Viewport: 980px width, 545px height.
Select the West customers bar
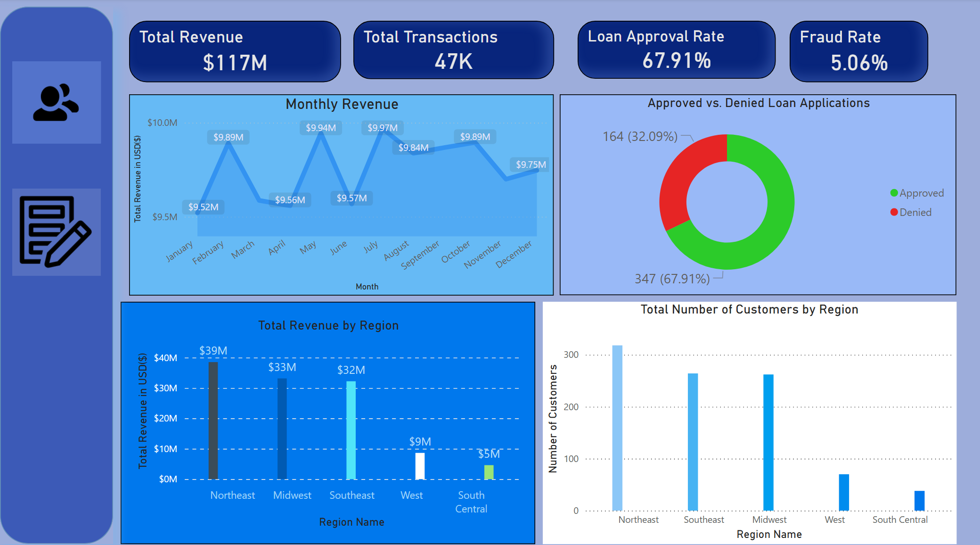coord(844,492)
